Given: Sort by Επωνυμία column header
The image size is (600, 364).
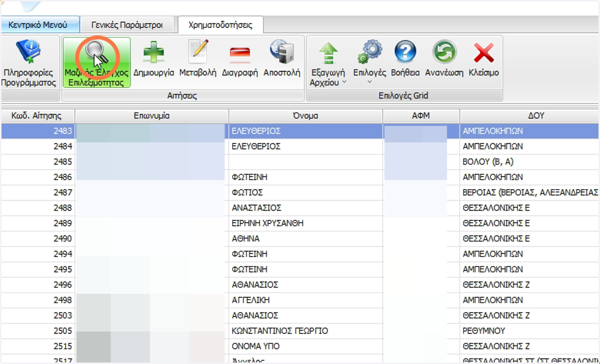Looking at the screenshot, I should [x=152, y=116].
